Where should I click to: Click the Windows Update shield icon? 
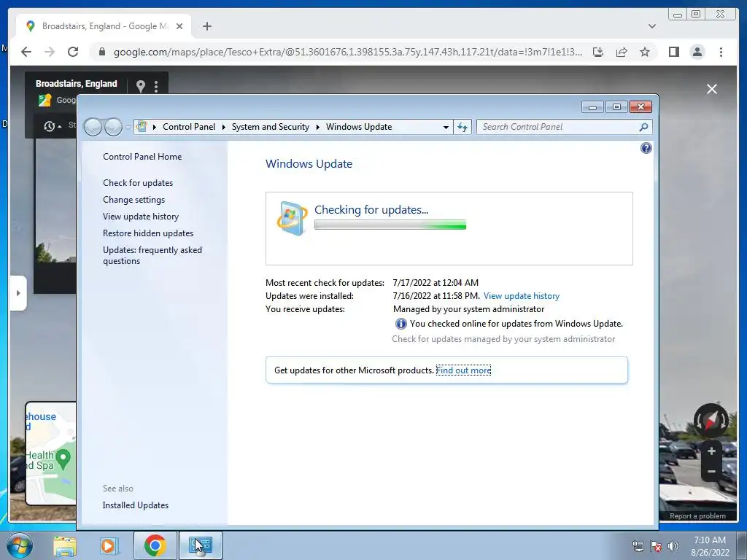tap(292, 218)
